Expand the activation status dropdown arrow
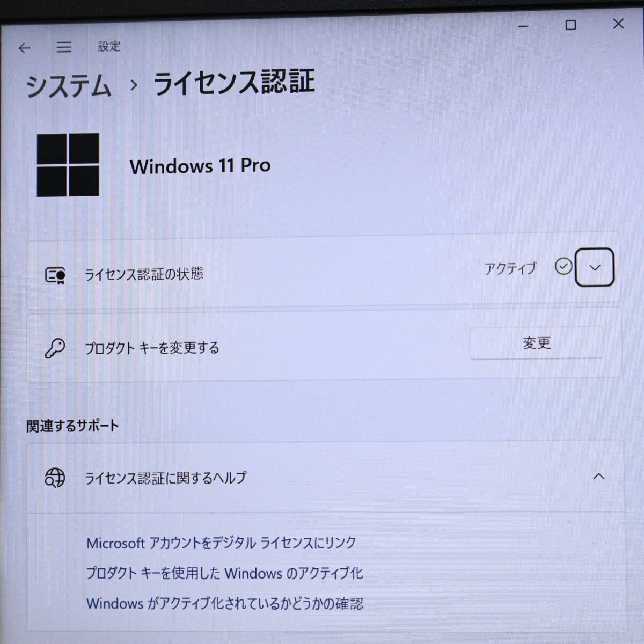 coord(595,268)
